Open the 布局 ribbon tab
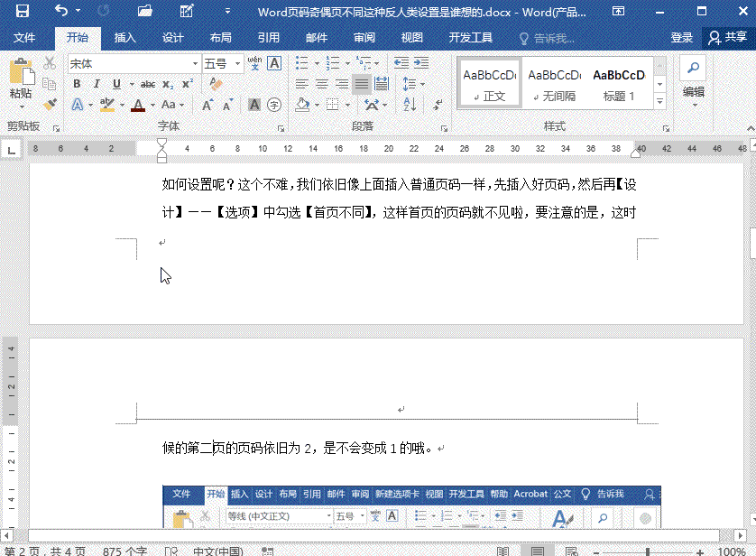756x556 pixels. 220,38
